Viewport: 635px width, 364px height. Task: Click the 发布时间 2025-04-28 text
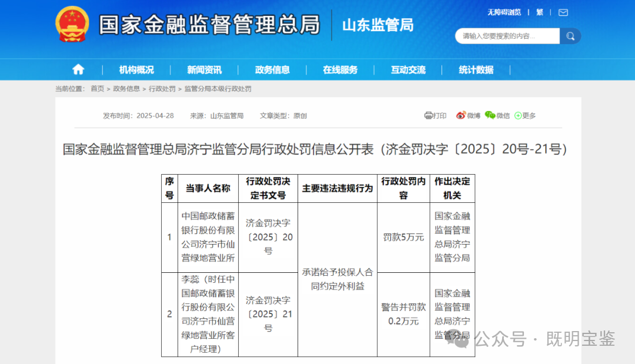pyautogui.click(x=138, y=116)
